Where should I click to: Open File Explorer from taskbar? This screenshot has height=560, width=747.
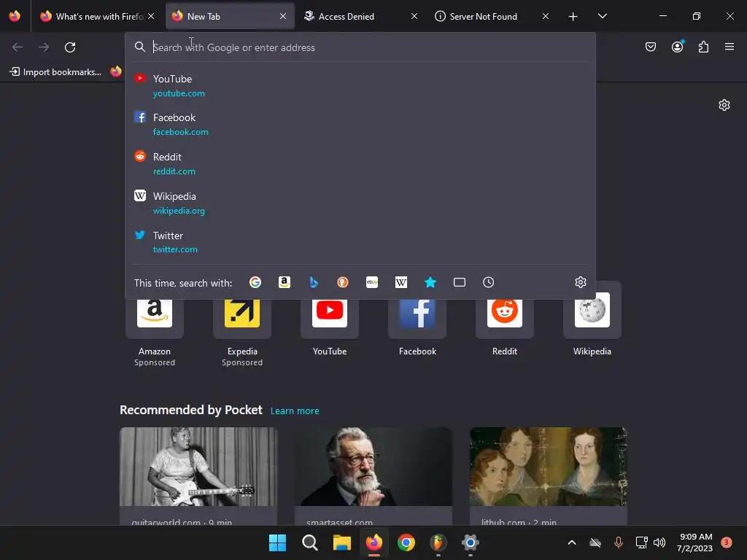[x=341, y=542]
